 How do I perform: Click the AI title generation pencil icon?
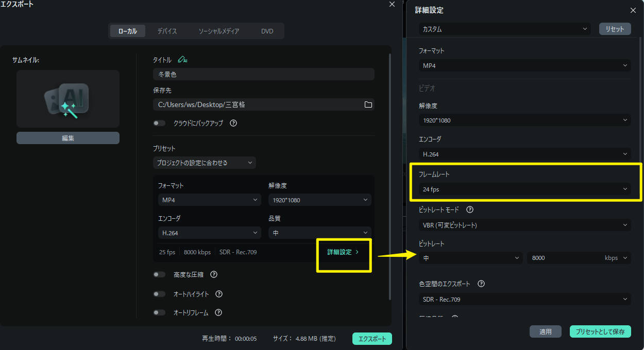point(183,60)
